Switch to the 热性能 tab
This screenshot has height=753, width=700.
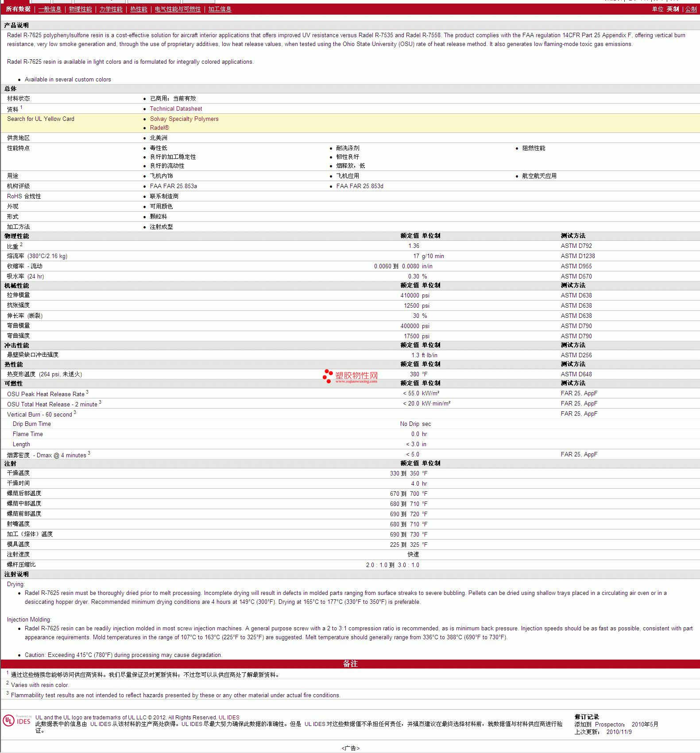point(139,9)
